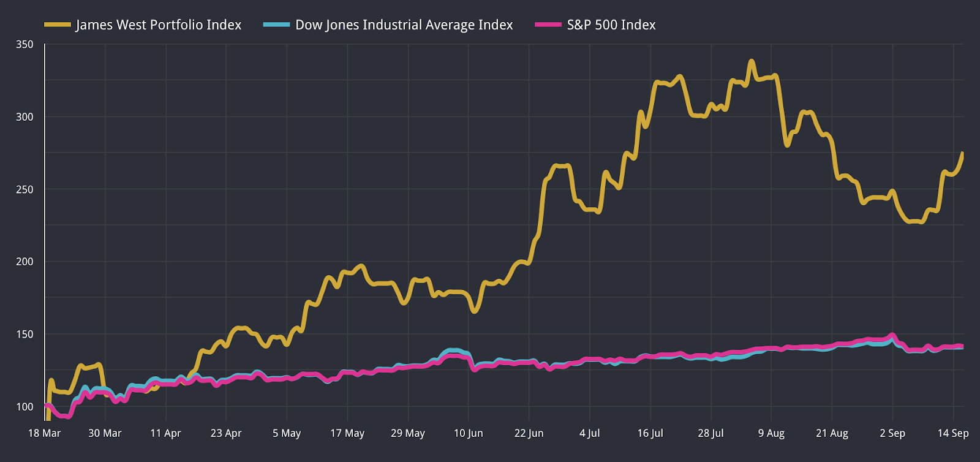The height and width of the screenshot is (462, 980).
Task: Click the 17 May date label
Action: [347, 433]
